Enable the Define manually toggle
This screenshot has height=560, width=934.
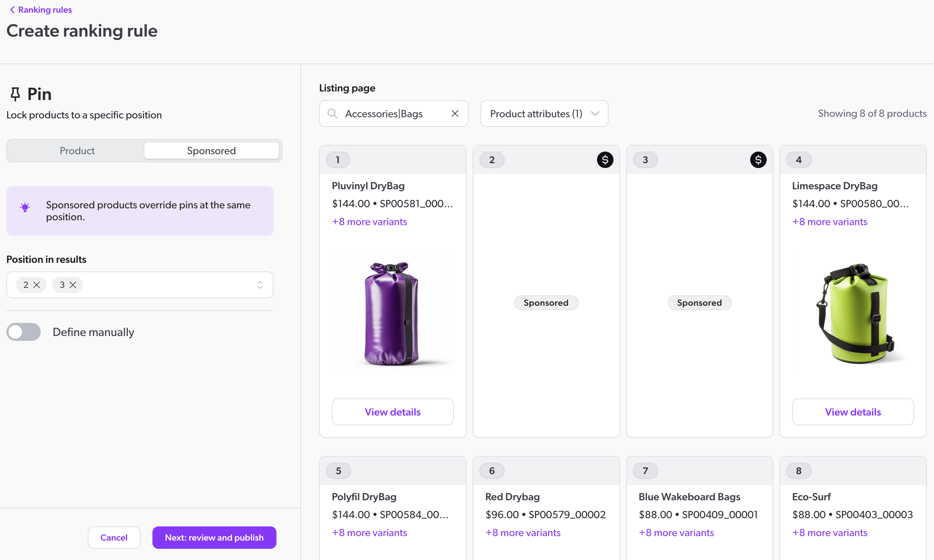24,332
